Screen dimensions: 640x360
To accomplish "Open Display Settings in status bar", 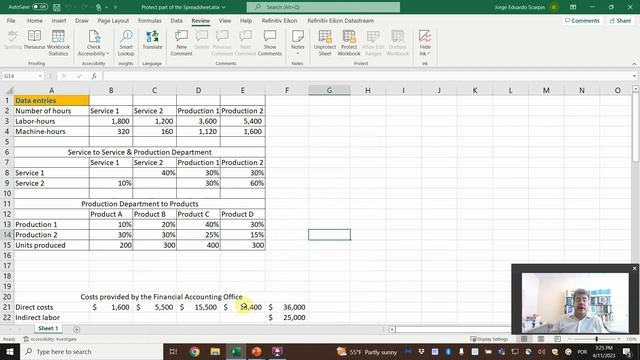I will click(x=489, y=339).
